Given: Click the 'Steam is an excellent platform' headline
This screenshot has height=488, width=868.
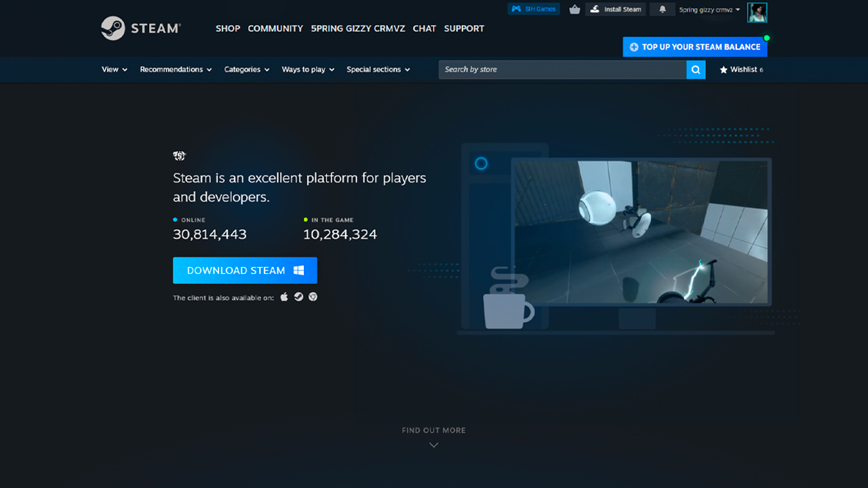Looking at the screenshot, I should [x=300, y=187].
